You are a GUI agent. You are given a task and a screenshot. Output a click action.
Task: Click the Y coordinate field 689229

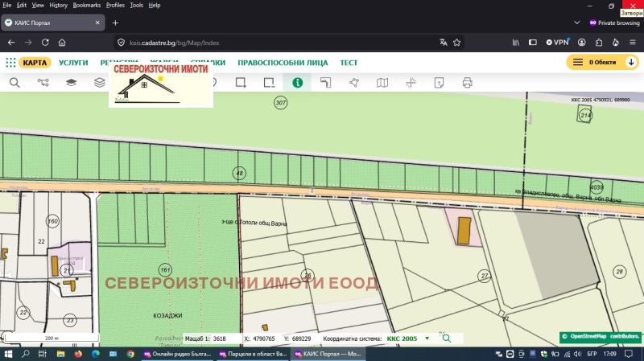(x=302, y=338)
